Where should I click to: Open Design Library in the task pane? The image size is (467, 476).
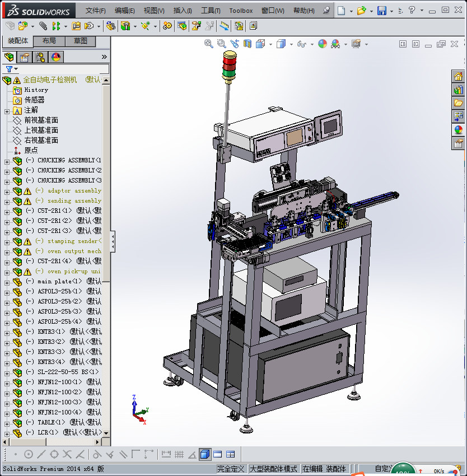pyautogui.click(x=458, y=90)
